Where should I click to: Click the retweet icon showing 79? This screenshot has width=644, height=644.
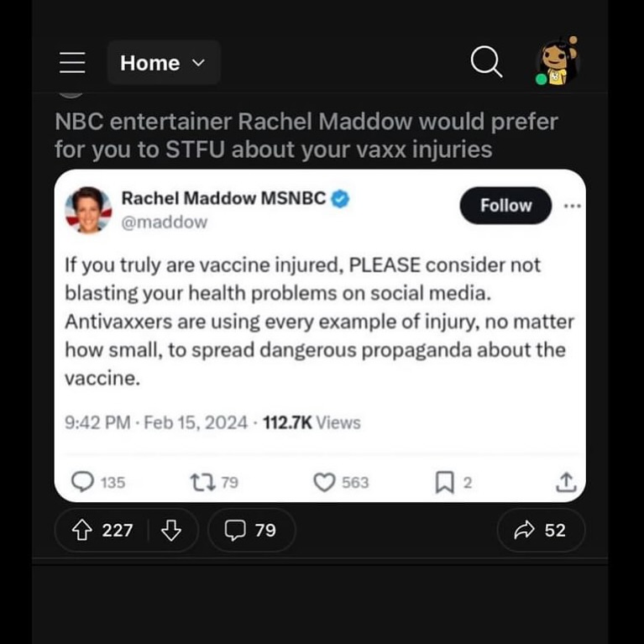(x=202, y=481)
